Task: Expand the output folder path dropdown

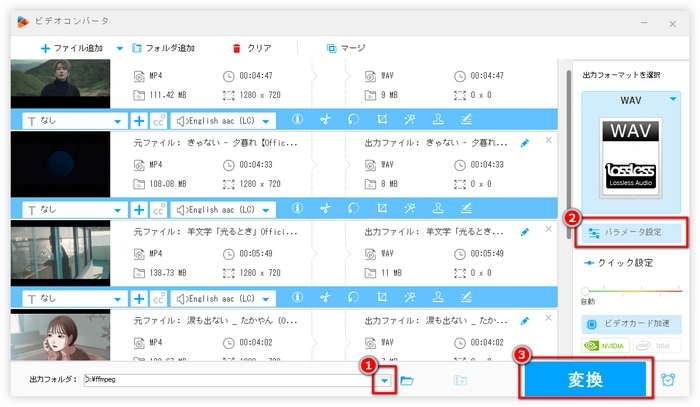Action: [x=384, y=381]
